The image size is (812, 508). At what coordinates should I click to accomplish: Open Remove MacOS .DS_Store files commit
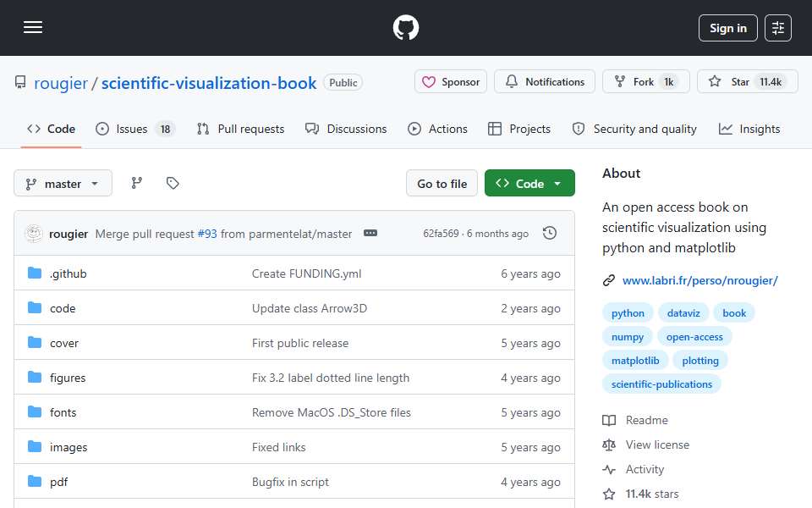coord(331,412)
